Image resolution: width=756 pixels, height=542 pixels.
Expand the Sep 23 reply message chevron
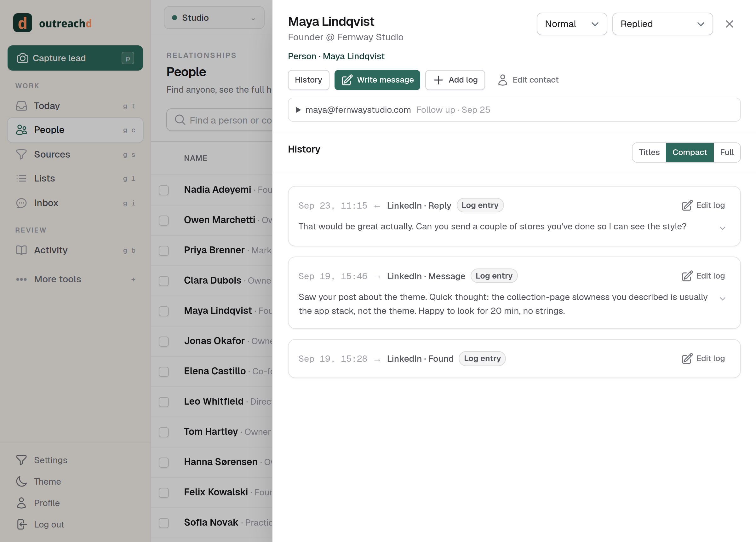[x=722, y=228]
